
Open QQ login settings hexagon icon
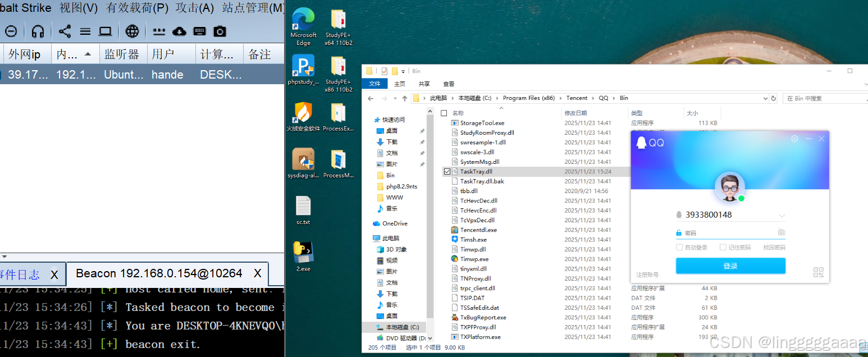coord(794,139)
